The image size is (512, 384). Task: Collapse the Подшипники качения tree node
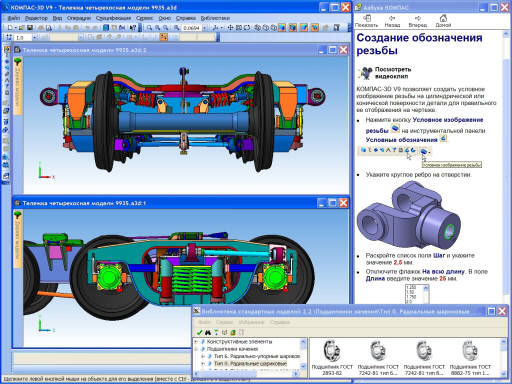196,349
